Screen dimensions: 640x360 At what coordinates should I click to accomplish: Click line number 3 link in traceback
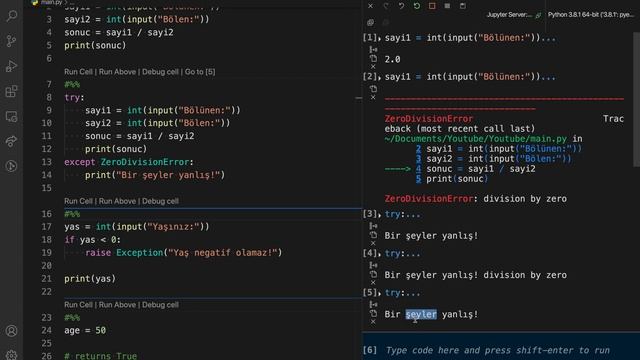[x=418, y=159]
